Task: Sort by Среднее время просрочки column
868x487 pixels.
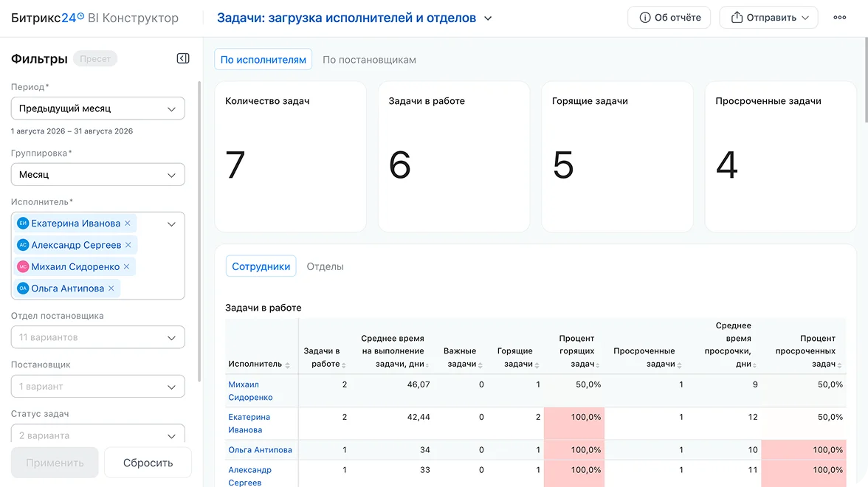Action: pyautogui.click(x=754, y=365)
